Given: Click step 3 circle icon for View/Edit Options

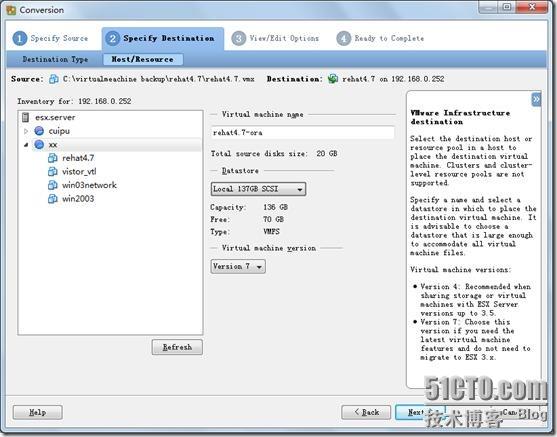Looking at the screenshot, I should point(239,38).
